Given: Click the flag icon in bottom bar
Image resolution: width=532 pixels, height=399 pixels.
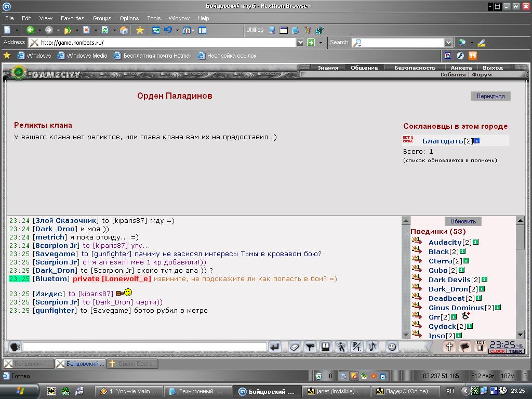Looking at the screenshot, I should pos(465,347).
